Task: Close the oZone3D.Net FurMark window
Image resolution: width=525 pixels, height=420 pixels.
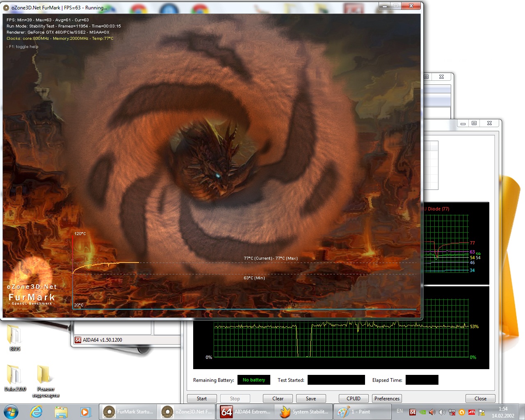Action: pyautogui.click(x=411, y=6)
